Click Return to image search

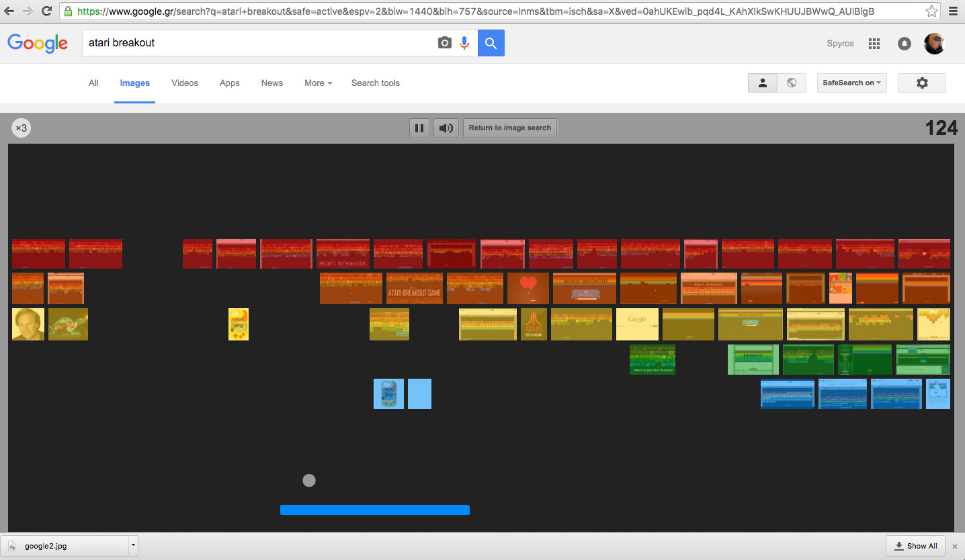(510, 128)
